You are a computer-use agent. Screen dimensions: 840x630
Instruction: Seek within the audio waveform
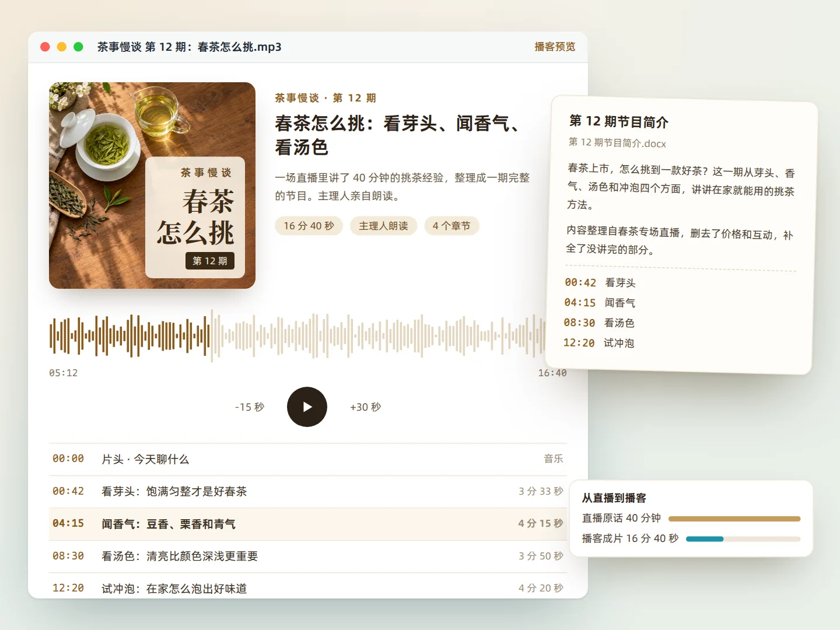click(297, 335)
